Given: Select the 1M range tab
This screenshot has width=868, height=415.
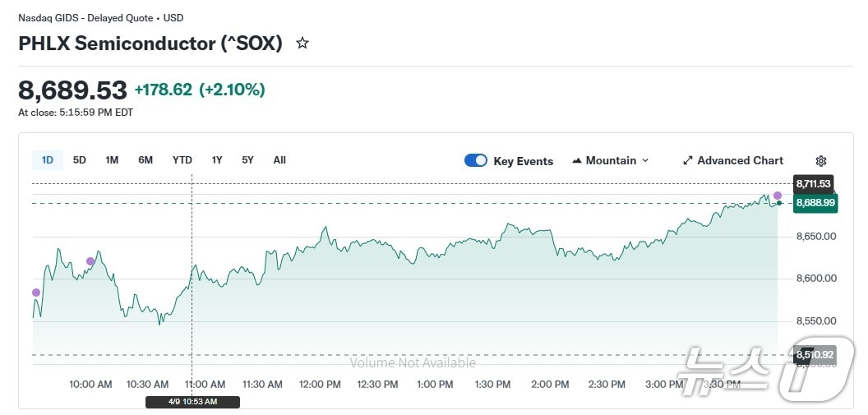Looking at the screenshot, I should [112, 160].
